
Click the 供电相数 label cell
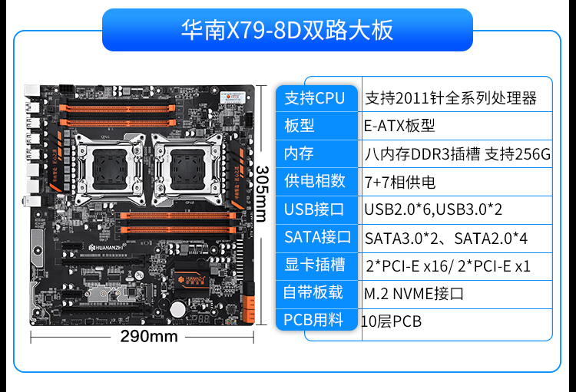tap(316, 182)
